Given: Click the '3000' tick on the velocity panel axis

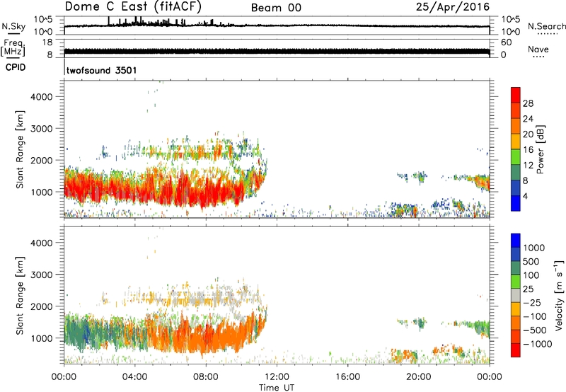Looking at the screenshot, I should (x=41, y=275).
